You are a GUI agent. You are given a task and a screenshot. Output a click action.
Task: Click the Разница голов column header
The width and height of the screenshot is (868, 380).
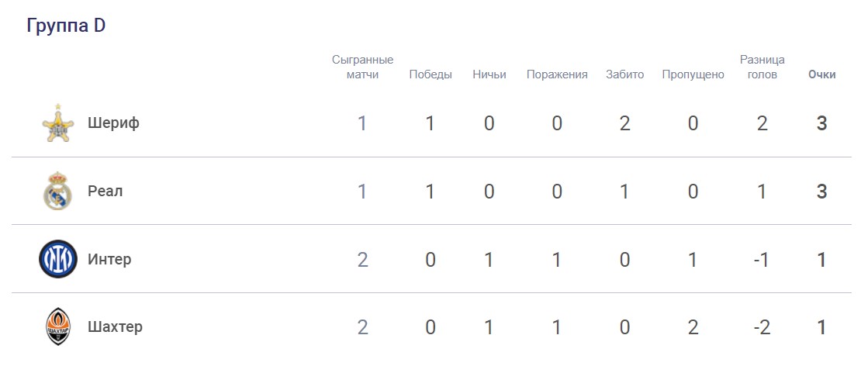(x=762, y=67)
